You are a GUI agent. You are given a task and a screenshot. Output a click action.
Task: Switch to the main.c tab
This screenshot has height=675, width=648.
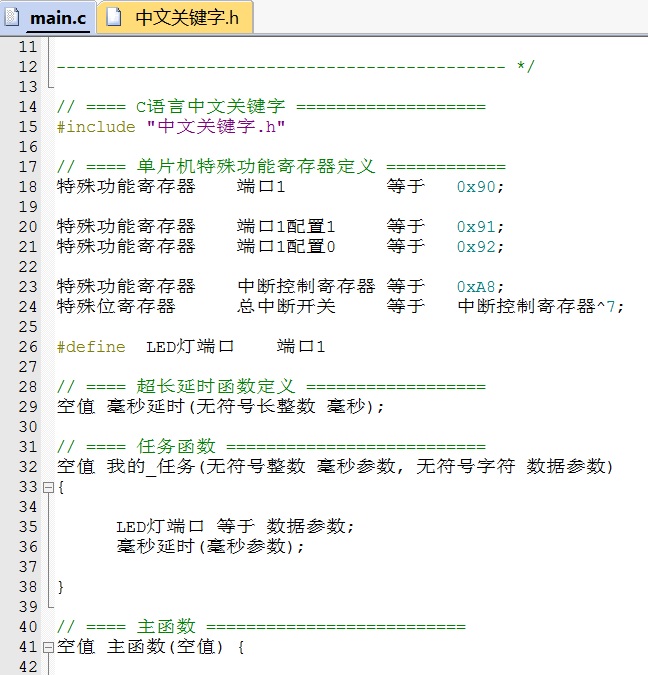pos(47,18)
